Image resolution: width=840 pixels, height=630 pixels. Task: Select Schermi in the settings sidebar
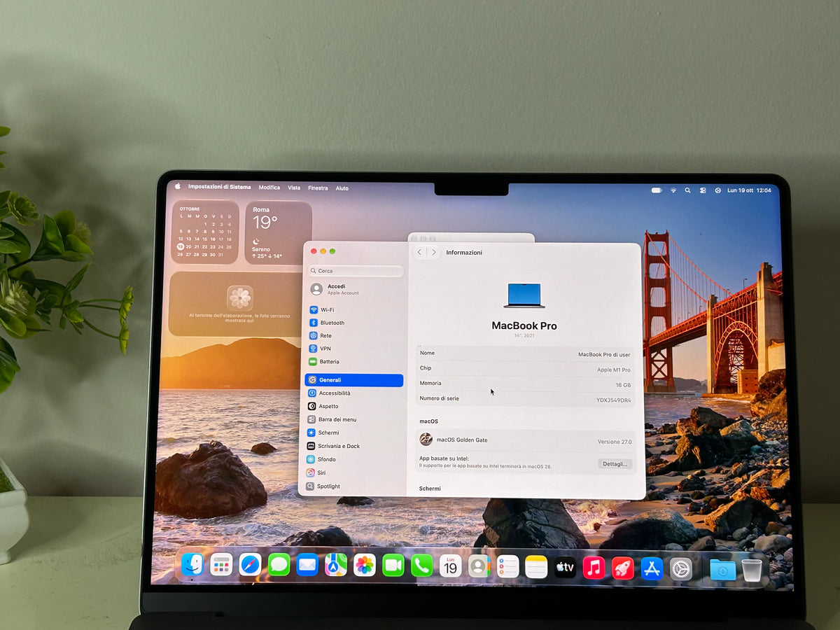click(x=354, y=433)
